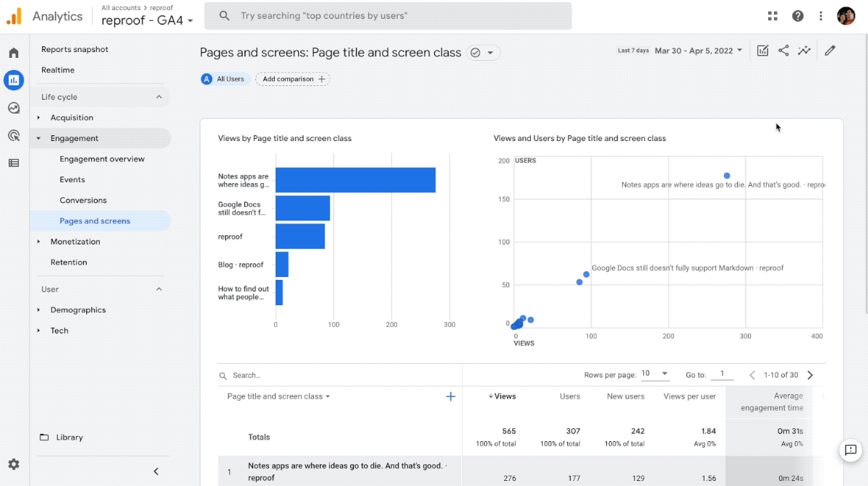Open the Admin settings gear
The height and width of the screenshot is (486, 868).
tap(14, 464)
